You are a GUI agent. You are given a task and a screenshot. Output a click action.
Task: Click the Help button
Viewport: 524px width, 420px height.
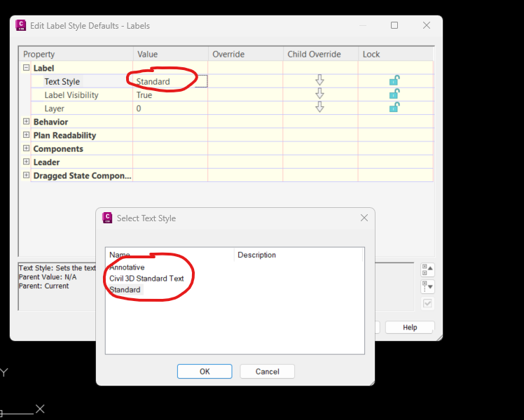(410, 328)
